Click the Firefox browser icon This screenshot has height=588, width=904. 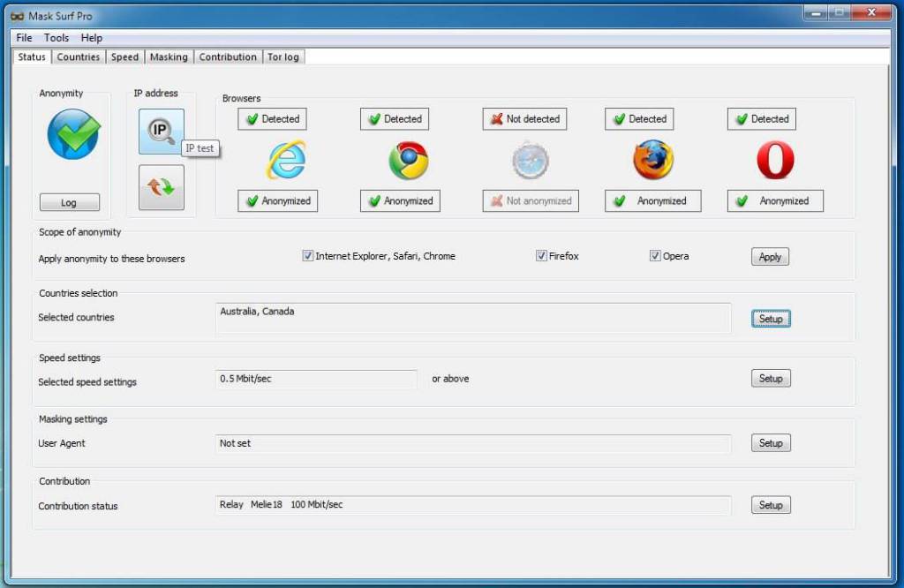[653, 160]
